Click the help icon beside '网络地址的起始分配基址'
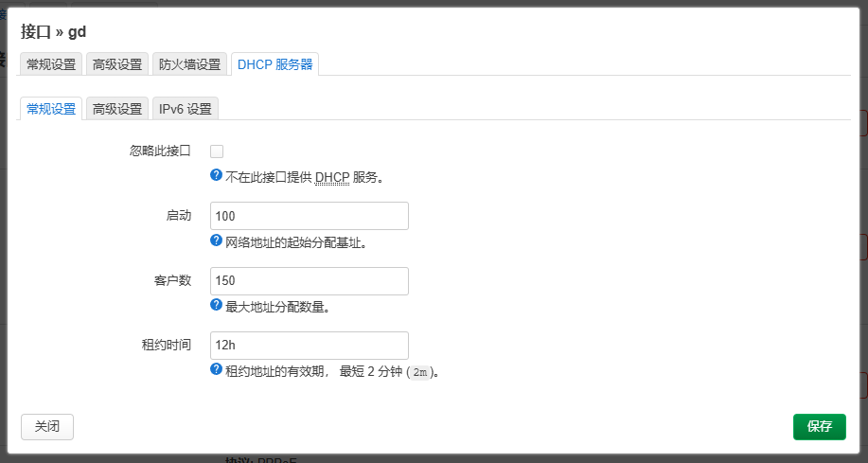The image size is (868, 463). tap(217, 240)
